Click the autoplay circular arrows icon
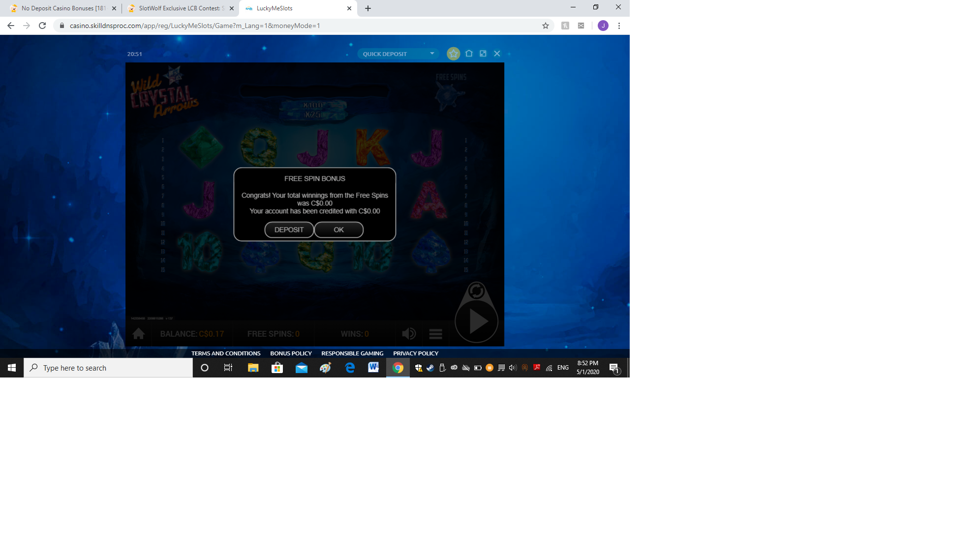The image size is (980, 551). pos(476,291)
